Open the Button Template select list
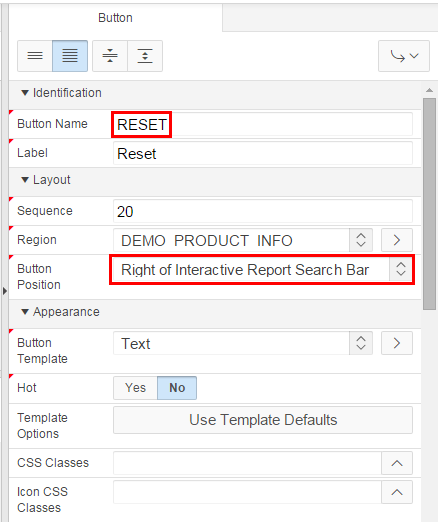This screenshot has height=522, width=438. (x=243, y=343)
